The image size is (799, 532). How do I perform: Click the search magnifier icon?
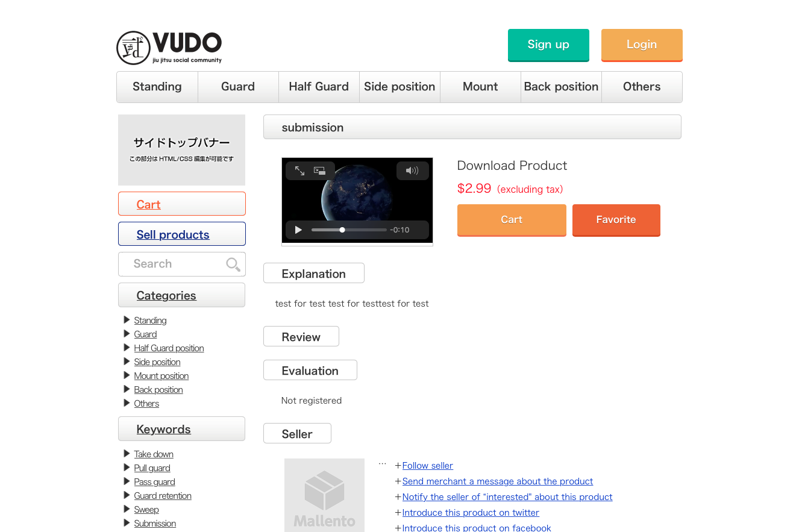click(233, 264)
